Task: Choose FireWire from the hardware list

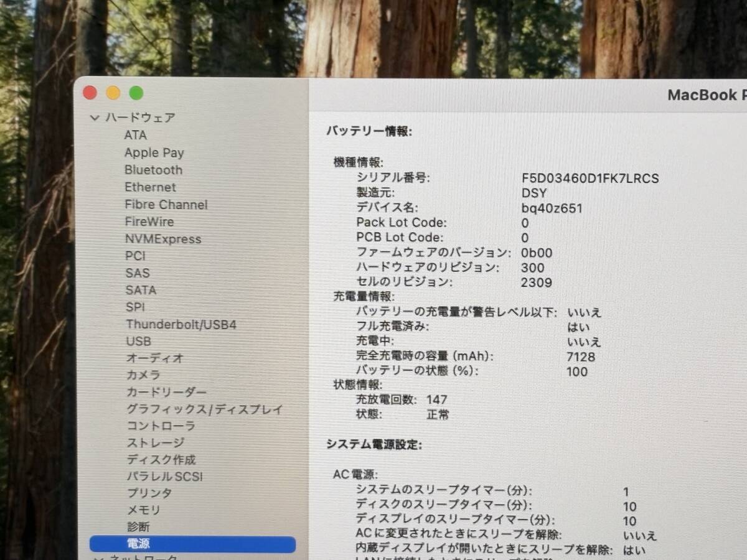Action: tap(149, 222)
